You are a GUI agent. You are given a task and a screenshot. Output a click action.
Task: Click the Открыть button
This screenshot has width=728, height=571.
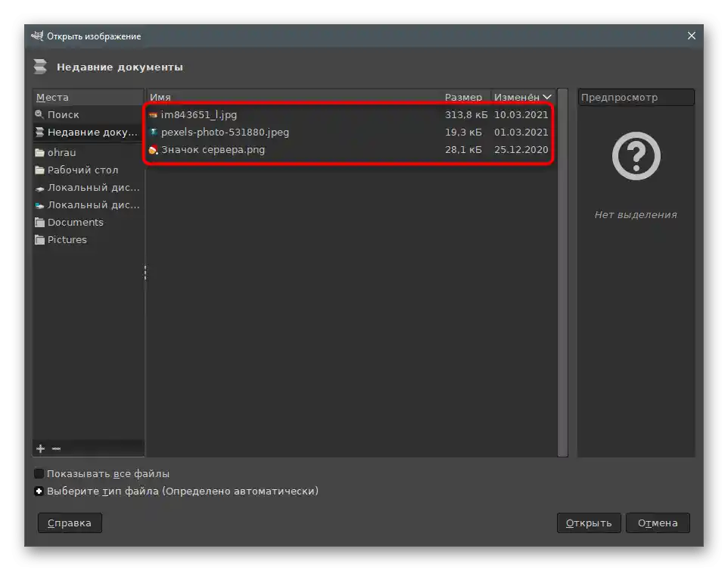[589, 523]
